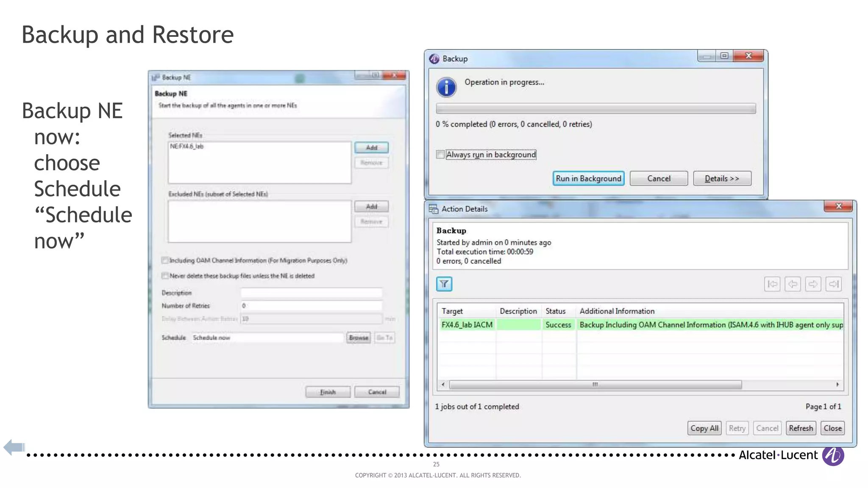Expand Details >> in the Backup dialog
Viewport: 868px width, 488px height.
[722, 178]
